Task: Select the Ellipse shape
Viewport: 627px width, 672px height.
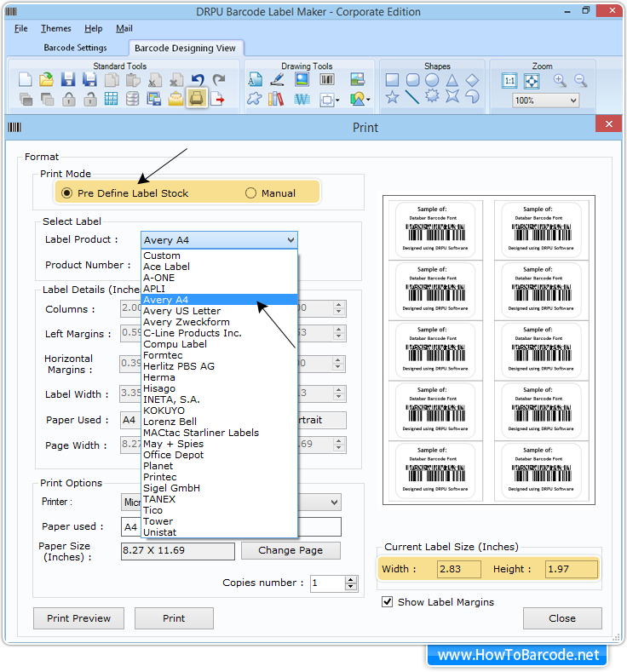Action: 432,80
